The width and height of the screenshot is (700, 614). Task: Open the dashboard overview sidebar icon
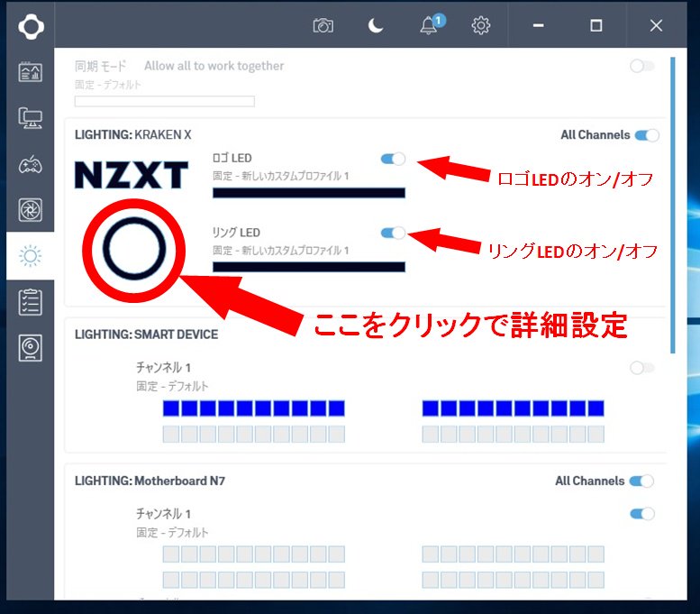[x=31, y=72]
